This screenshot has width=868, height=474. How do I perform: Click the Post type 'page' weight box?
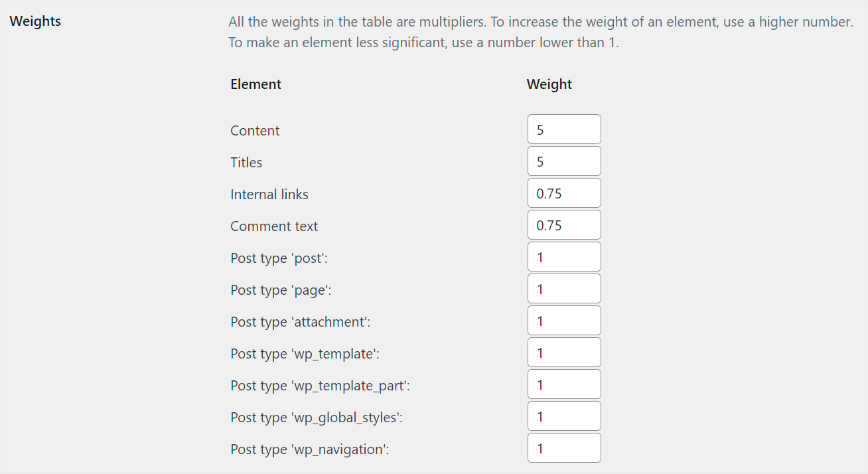563,288
